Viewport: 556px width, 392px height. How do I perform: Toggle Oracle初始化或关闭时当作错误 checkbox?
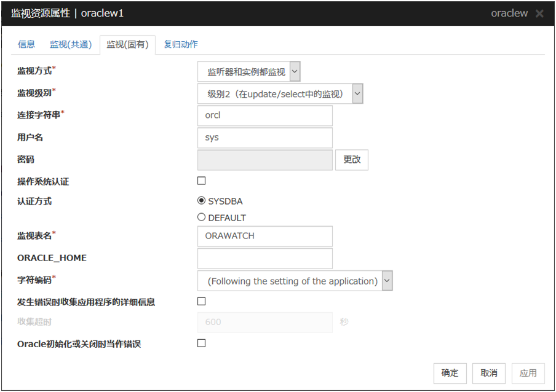[x=201, y=343]
